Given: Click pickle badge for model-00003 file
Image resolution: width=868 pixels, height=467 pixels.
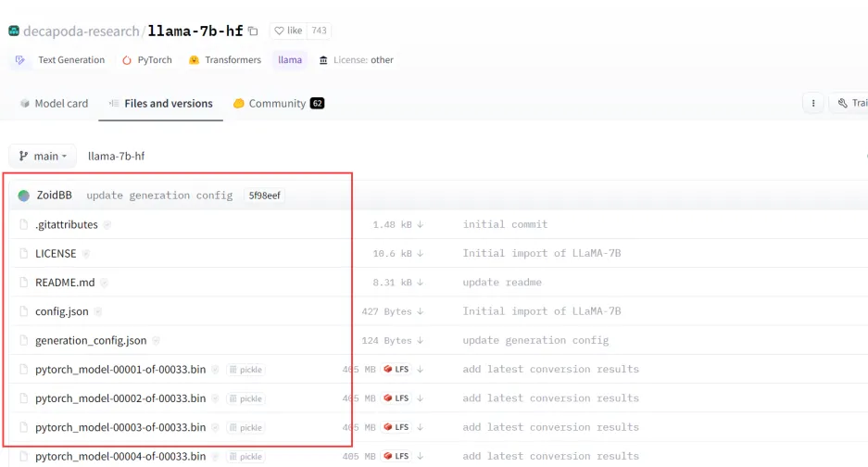Looking at the screenshot, I should coord(245,428).
